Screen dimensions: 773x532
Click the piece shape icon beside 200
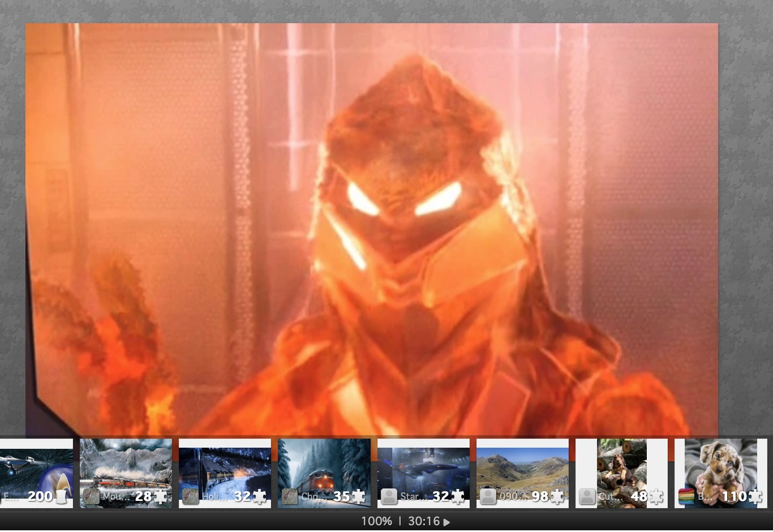point(61,496)
